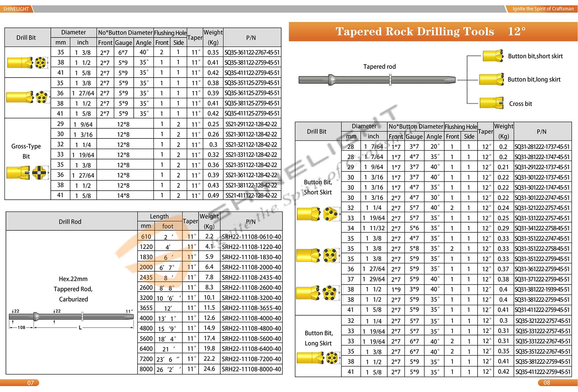Click the Button bit, long skirt image

491,79
